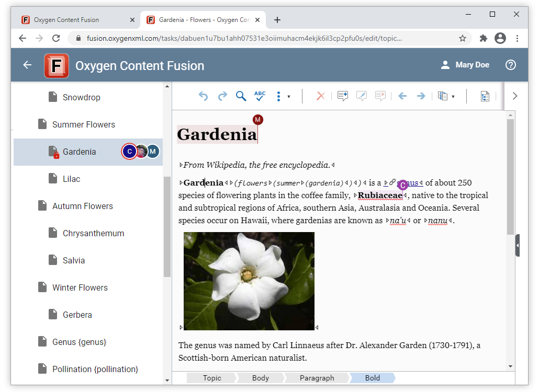The width and height of the screenshot is (539, 392).
Task: Open the browser extensions puzzle icon
Action: (x=484, y=38)
